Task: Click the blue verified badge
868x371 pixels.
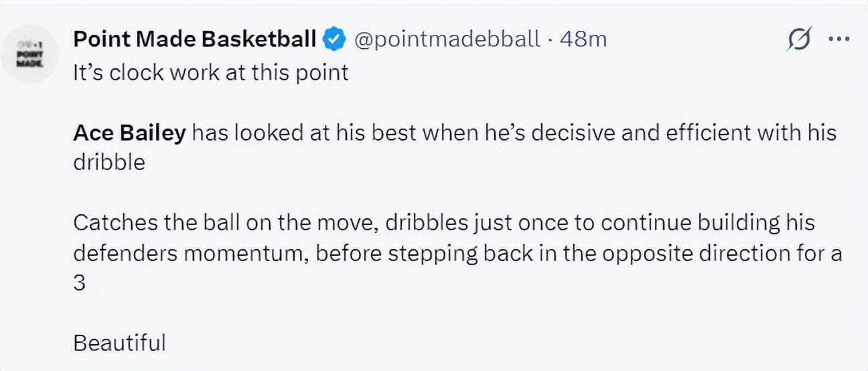Action: point(334,40)
